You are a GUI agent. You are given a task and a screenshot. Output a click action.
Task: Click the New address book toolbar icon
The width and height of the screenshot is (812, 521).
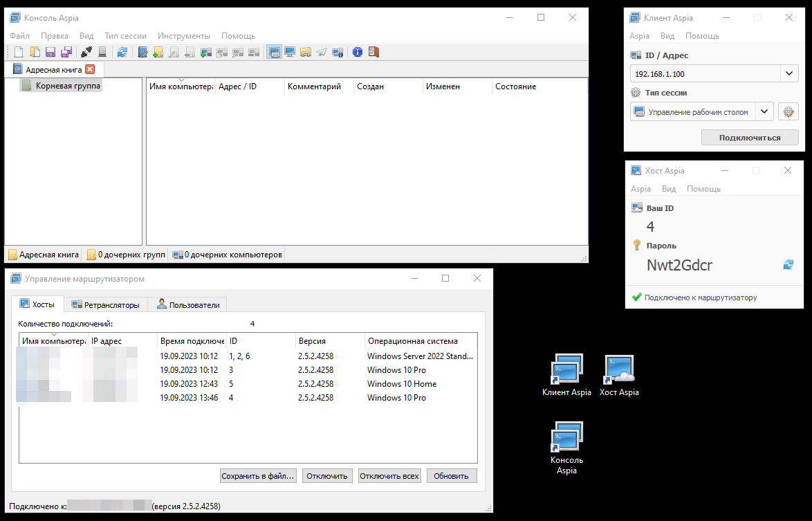[19, 52]
